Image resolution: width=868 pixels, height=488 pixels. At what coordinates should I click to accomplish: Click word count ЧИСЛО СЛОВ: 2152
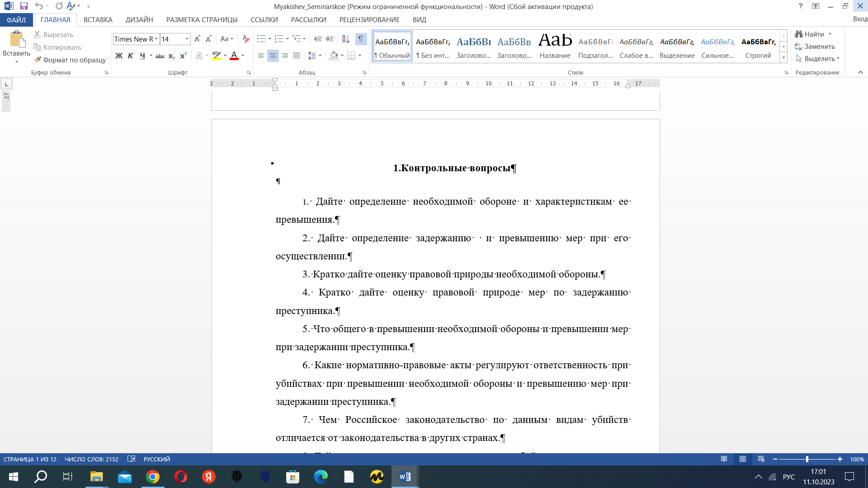pyautogui.click(x=91, y=459)
